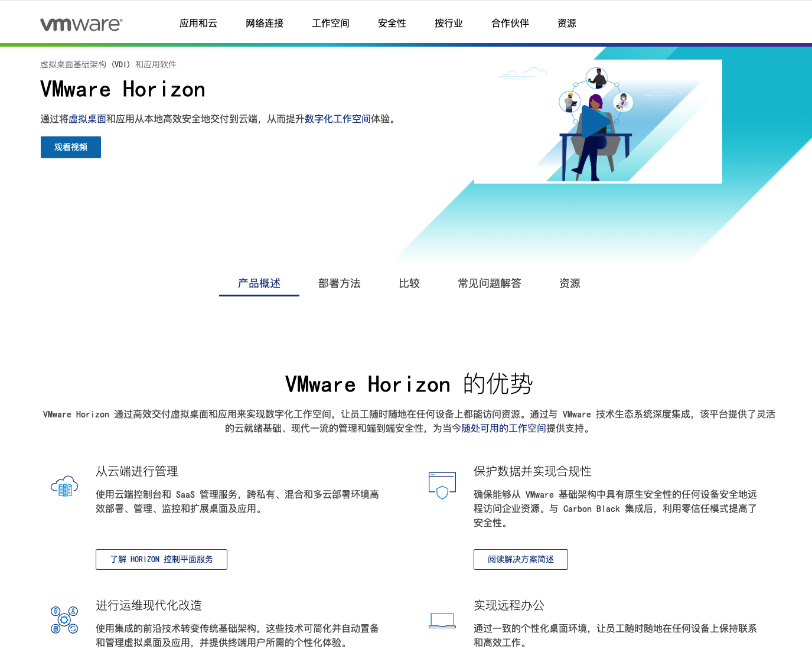Click the 虚拟桌面基础架构 (VDI) 和应用软件 breadcrumb text
The height and width of the screenshot is (659, 812).
[108, 64]
